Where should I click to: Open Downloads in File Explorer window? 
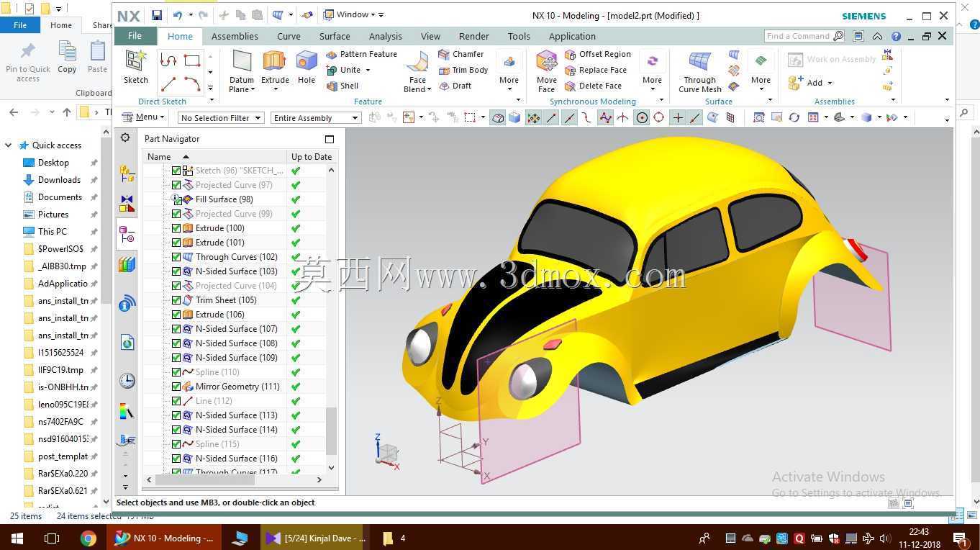pos(59,180)
